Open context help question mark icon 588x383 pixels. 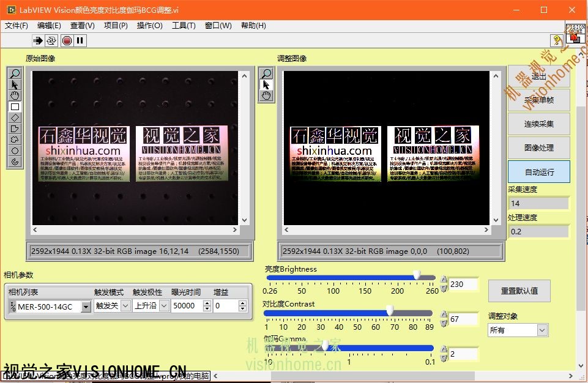557,40
